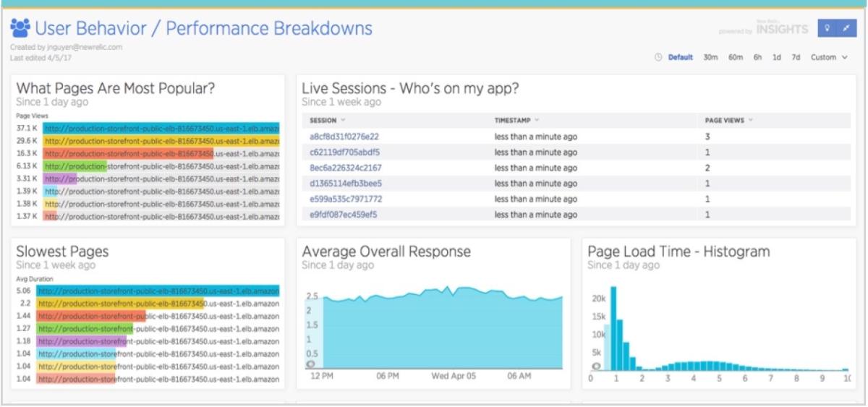868x407 pixels.
Task: Open the Custom time range dropdown
Action: (828, 58)
